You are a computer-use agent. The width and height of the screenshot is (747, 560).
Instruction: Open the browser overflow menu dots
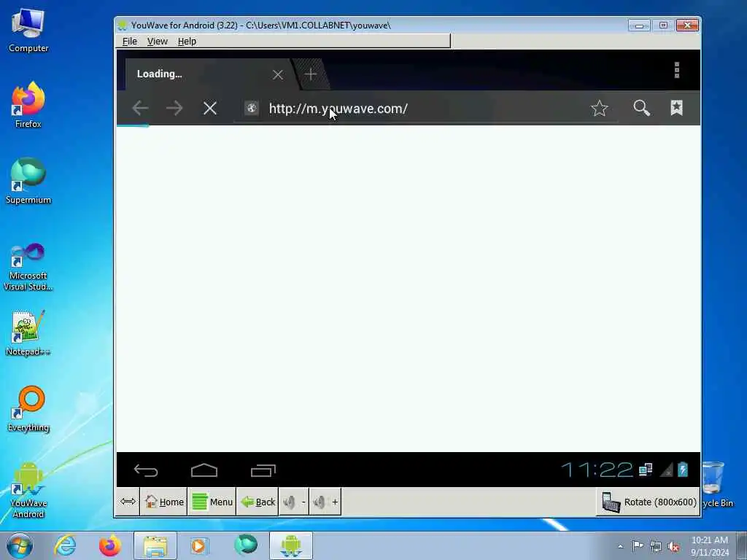[676, 70]
